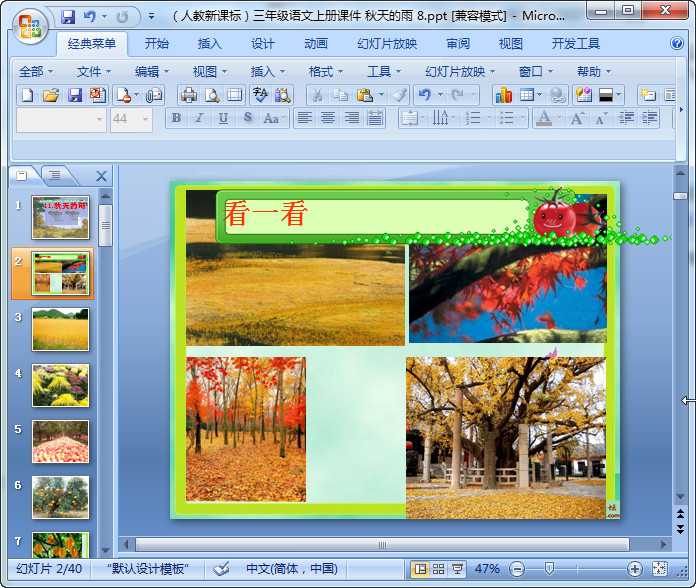
Task: Open the font name combo box
Action: pos(61,119)
